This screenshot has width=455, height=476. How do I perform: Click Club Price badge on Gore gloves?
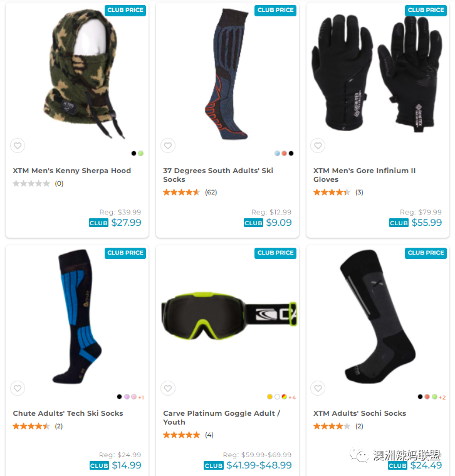pos(426,10)
